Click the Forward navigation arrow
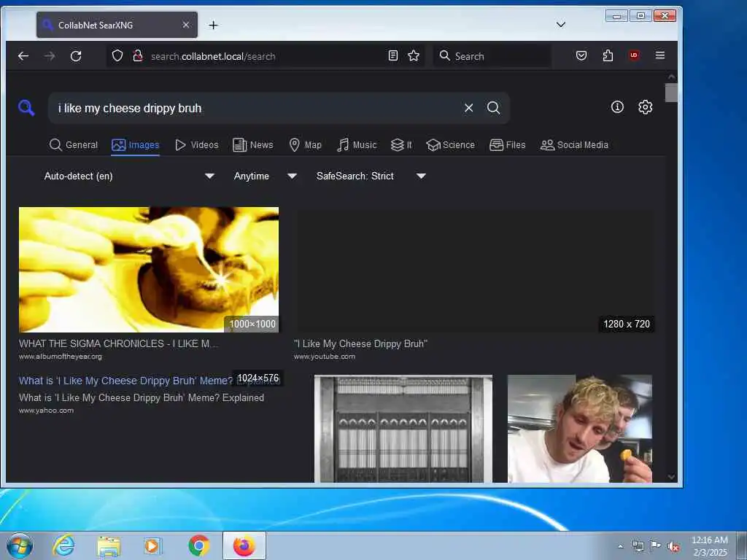This screenshot has width=747, height=560. [x=50, y=56]
